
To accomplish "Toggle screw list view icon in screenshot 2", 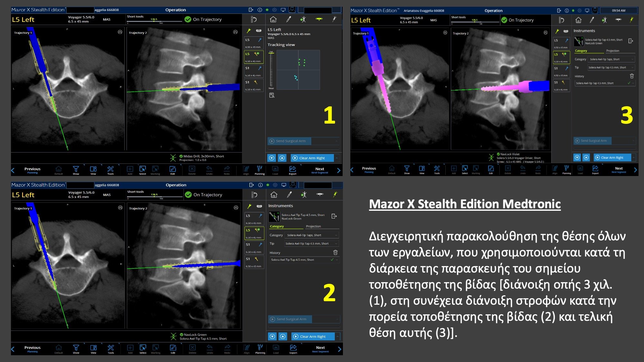I will (x=249, y=206).
